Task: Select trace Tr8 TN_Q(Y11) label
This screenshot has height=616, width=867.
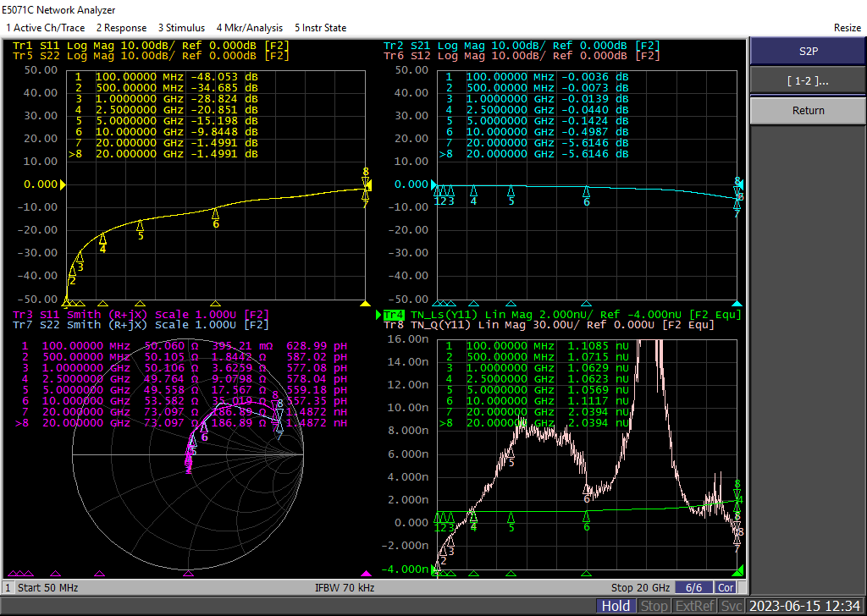Action: coord(549,324)
